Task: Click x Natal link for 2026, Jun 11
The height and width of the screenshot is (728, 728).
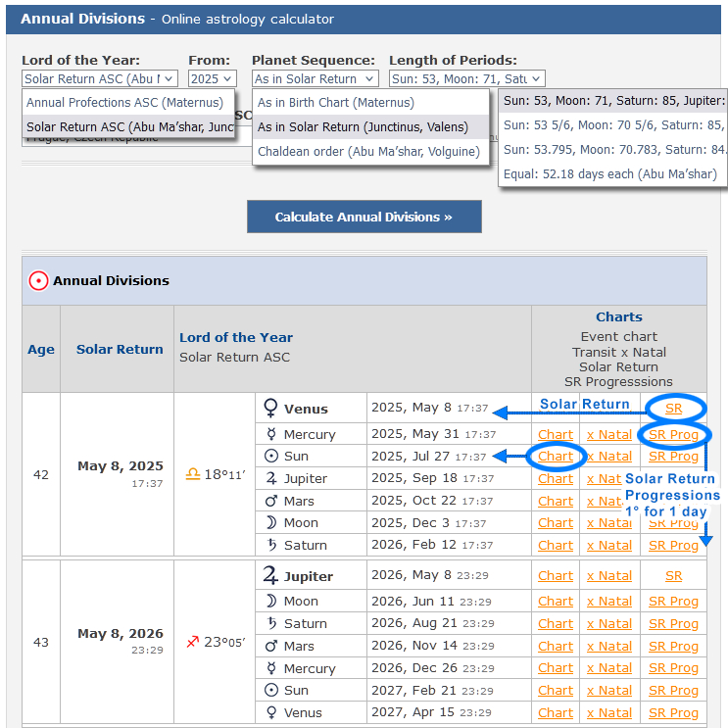Action: (608, 602)
